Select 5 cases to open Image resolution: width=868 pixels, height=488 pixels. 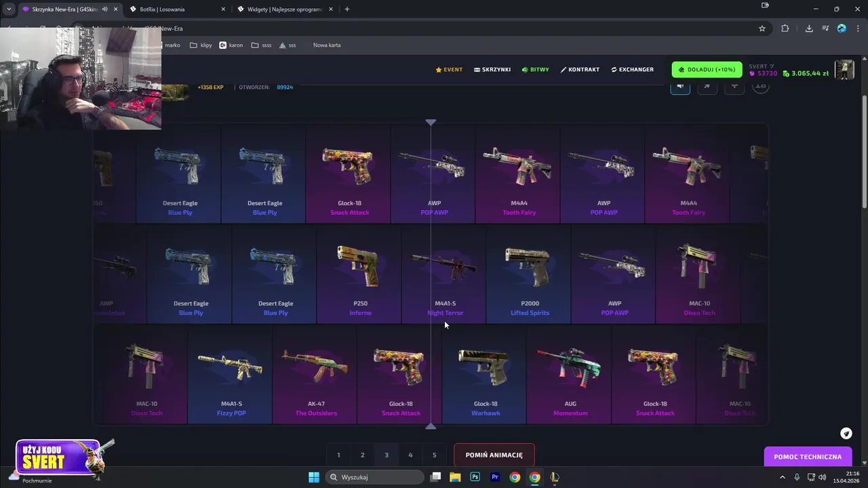[x=434, y=455]
